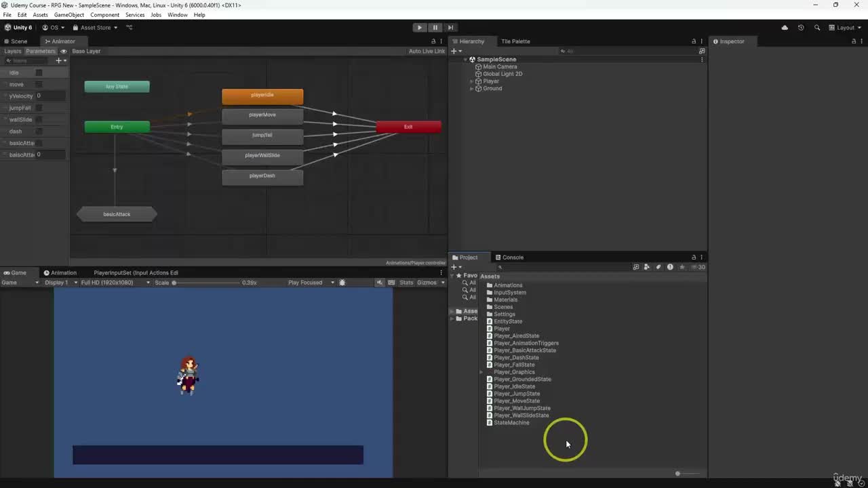Select the Entry node

(x=117, y=127)
